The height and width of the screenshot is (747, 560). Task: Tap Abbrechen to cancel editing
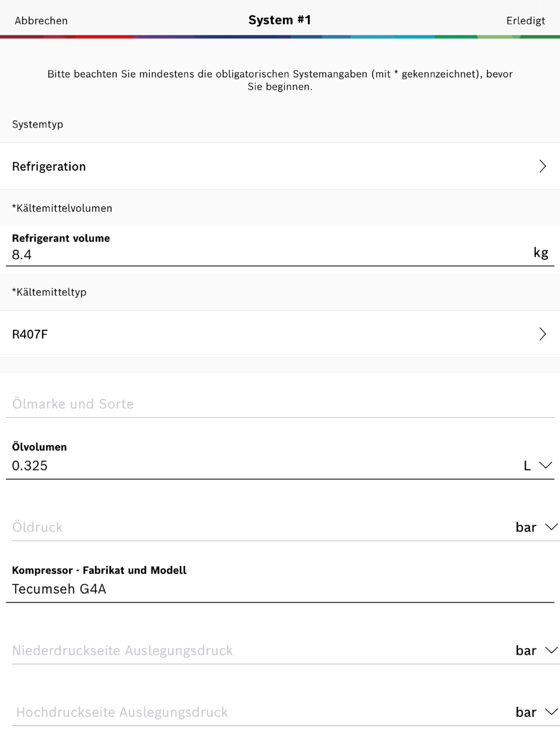point(41,21)
